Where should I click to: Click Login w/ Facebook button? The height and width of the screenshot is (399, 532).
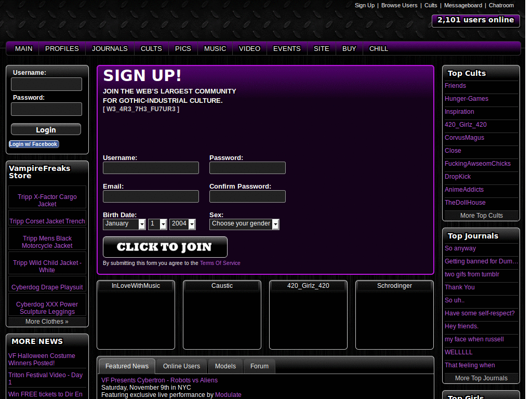(x=34, y=144)
